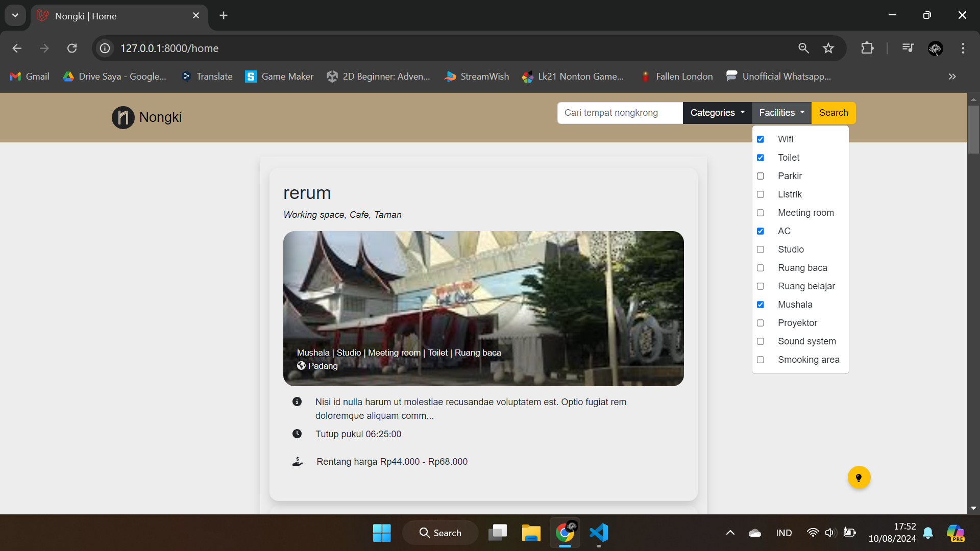Bookmark page with star icon
Image resolution: width=980 pixels, height=551 pixels.
pyautogui.click(x=828, y=48)
